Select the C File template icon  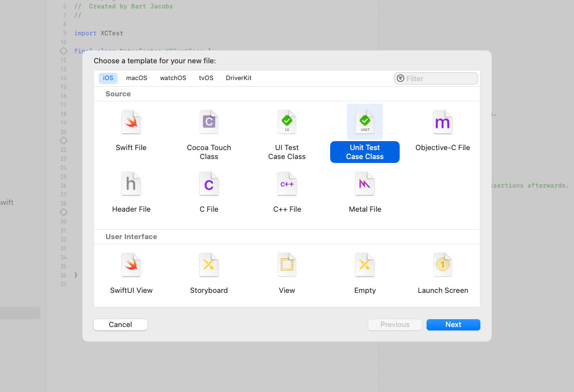(x=209, y=184)
